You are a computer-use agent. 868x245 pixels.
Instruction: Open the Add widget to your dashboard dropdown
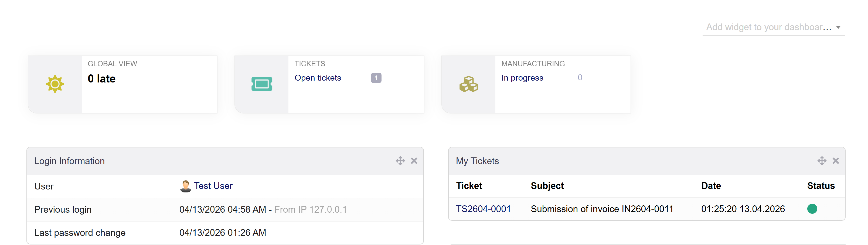pos(765,27)
